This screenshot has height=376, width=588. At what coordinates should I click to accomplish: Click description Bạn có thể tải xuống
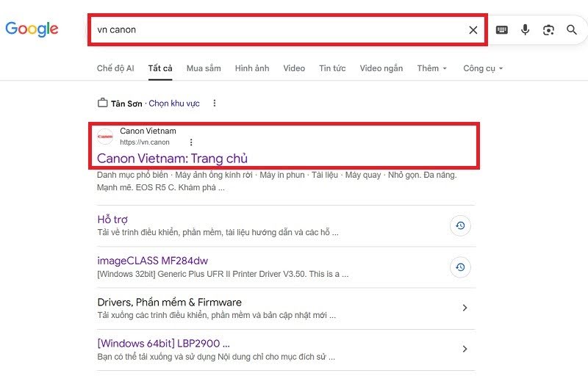tap(216, 357)
